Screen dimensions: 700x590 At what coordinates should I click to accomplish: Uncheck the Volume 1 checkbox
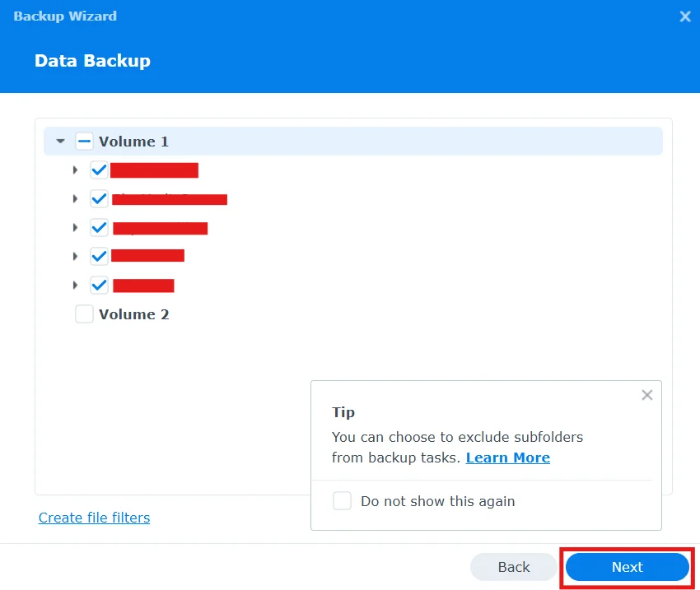85,141
